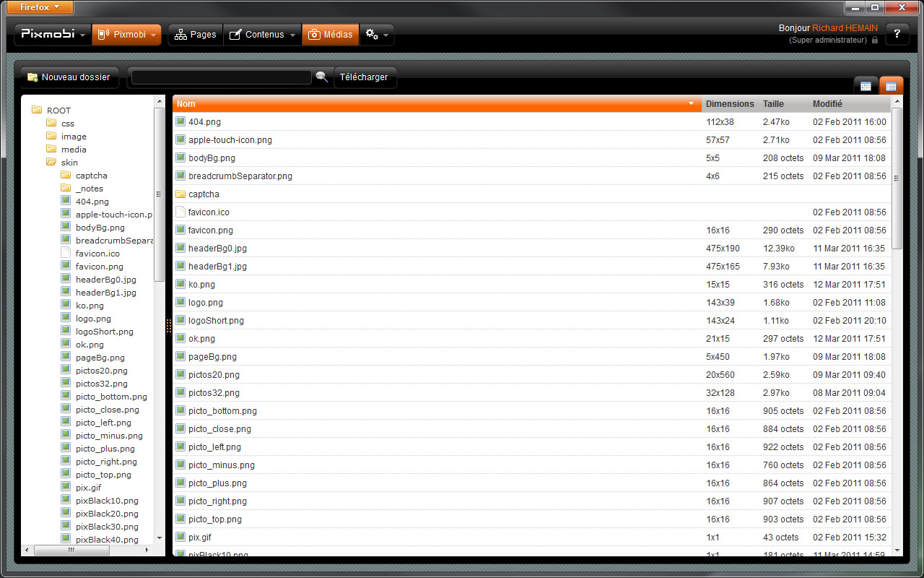Click the headerBg0.jpg icon in list
Image resolution: width=924 pixels, height=578 pixels.
point(180,248)
